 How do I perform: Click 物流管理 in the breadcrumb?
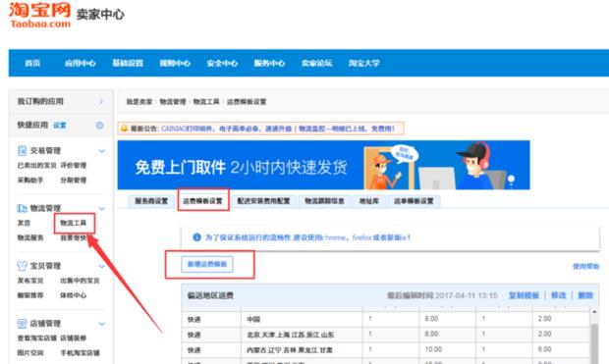(x=173, y=102)
